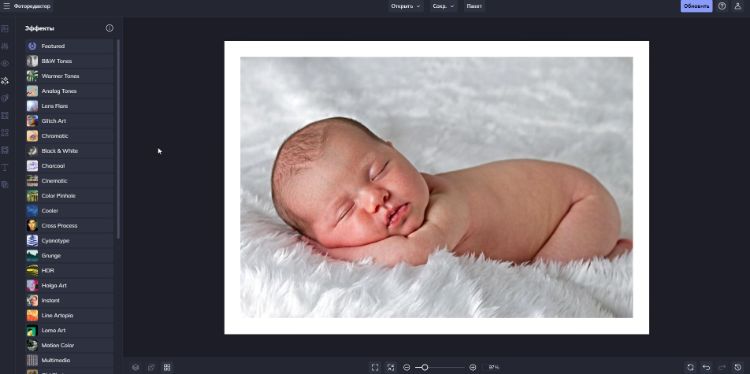The width and height of the screenshot is (750, 374).
Task: Click the flatten layers icon in bottom bar
Action: click(151, 367)
